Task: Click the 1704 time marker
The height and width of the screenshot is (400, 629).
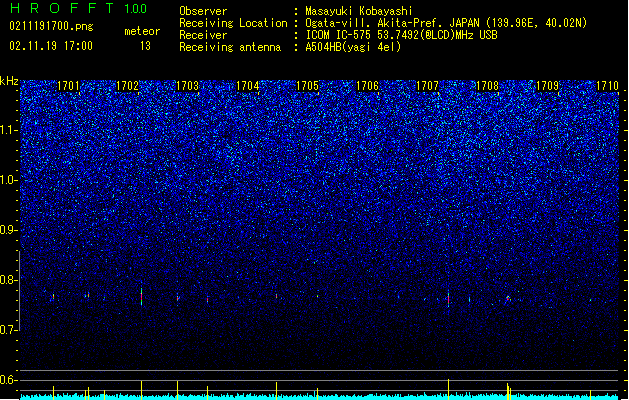Action: click(248, 86)
